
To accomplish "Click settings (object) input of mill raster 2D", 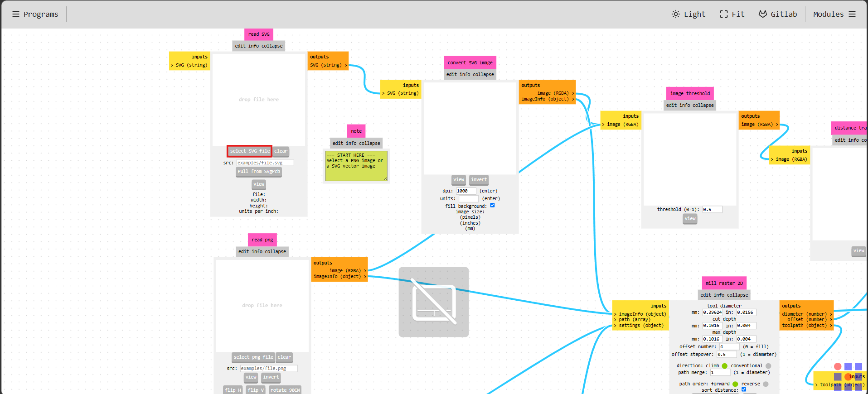I will point(639,326).
